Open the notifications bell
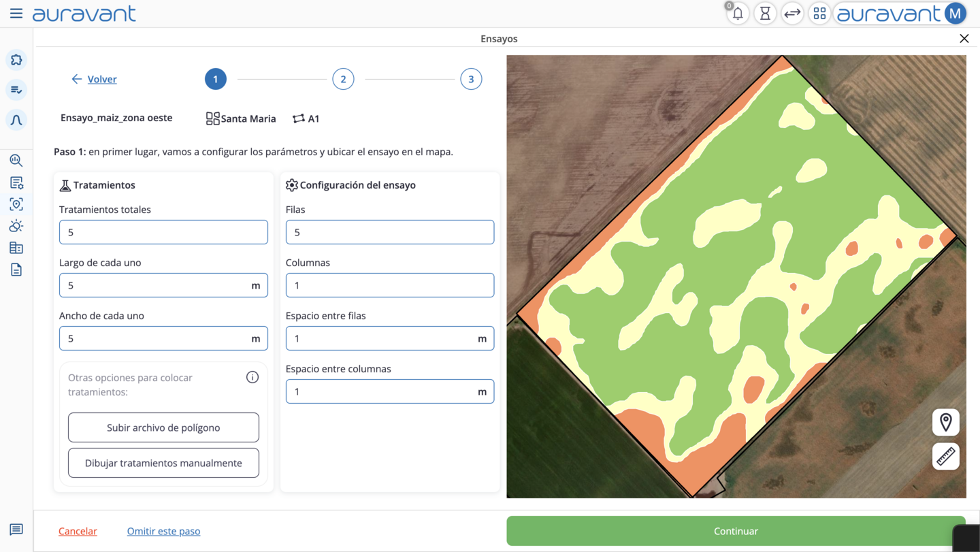980x552 pixels. [x=738, y=14]
